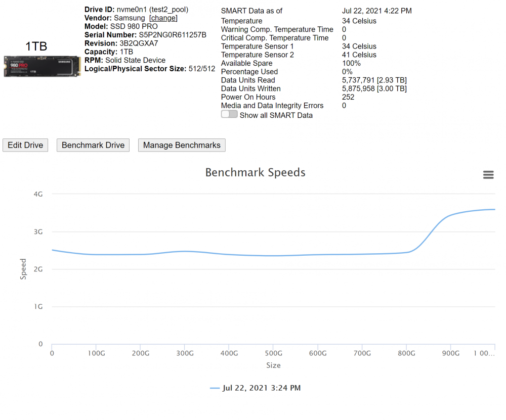Screen dimensions: 506x420
Task: Select serial number S5P2NG0R611257B text
Action: tap(173, 35)
